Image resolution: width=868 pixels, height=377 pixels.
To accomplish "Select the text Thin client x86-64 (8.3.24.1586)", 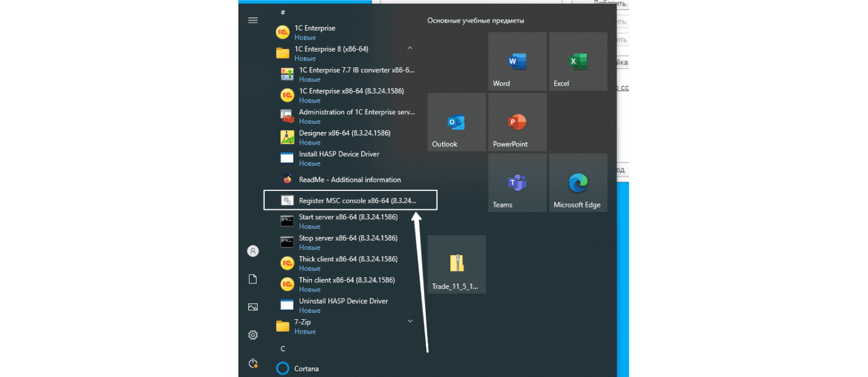I will 347,280.
